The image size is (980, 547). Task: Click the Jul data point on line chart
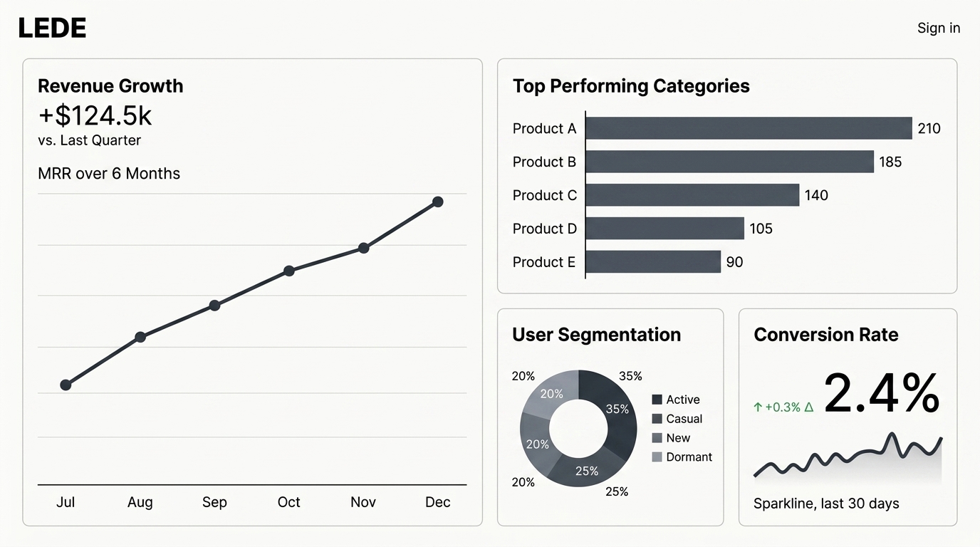tap(66, 385)
